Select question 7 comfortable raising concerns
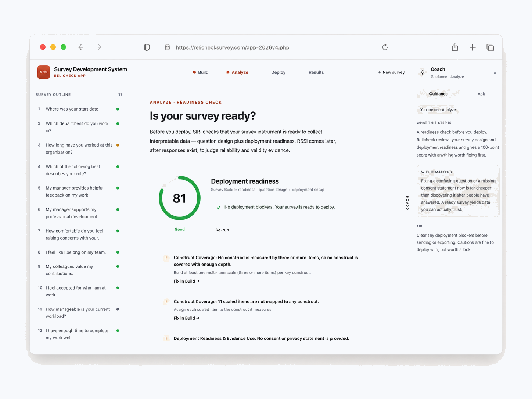 pos(79,234)
